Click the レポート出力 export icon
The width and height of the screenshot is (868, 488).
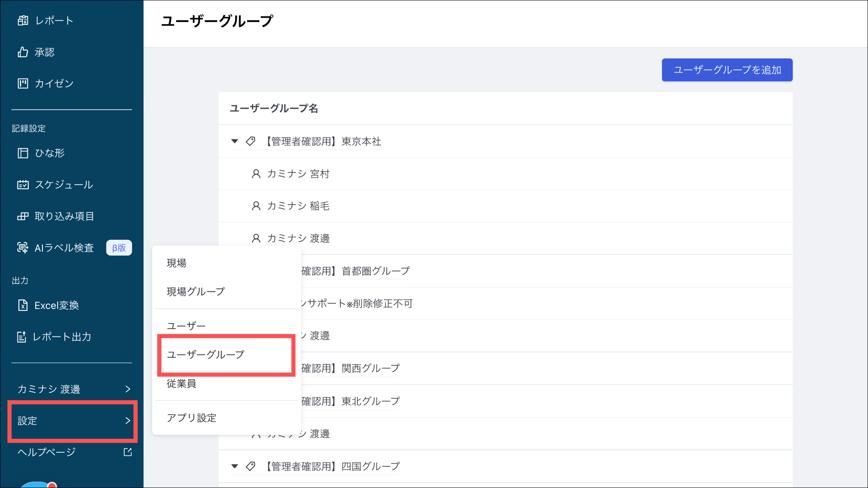tap(22, 337)
